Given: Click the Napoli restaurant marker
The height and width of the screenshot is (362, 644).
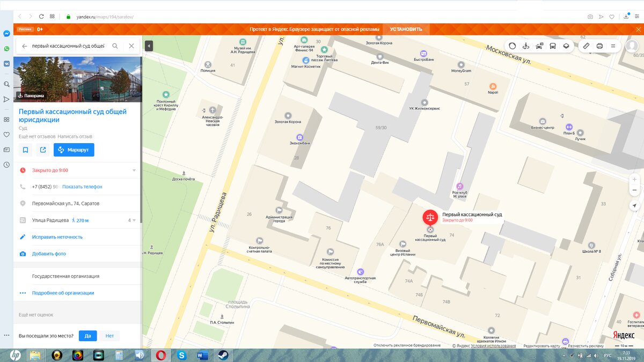Looking at the screenshot, I should (x=493, y=86).
